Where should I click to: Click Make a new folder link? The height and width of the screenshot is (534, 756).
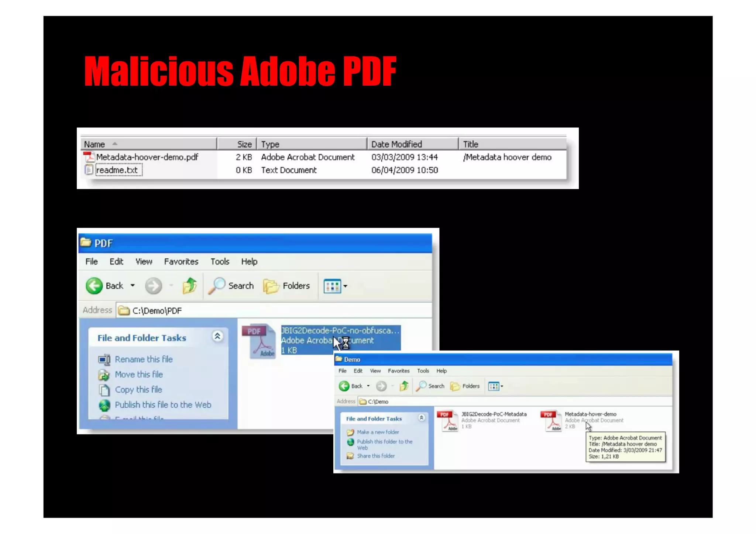point(378,432)
